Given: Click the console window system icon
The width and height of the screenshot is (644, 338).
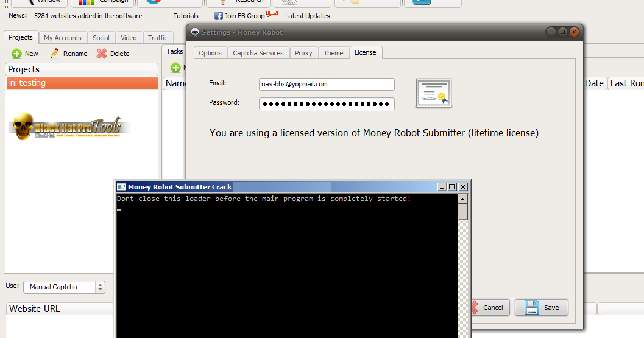Looking at the screenshot, I should click(121, 187).
